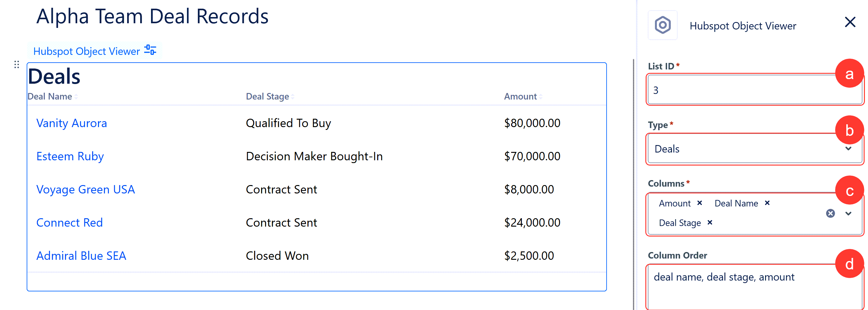The height and width of the screenshot is (310, 868).
Task: Open the Type dropdown showing Deals
Action: coord(754,148)
